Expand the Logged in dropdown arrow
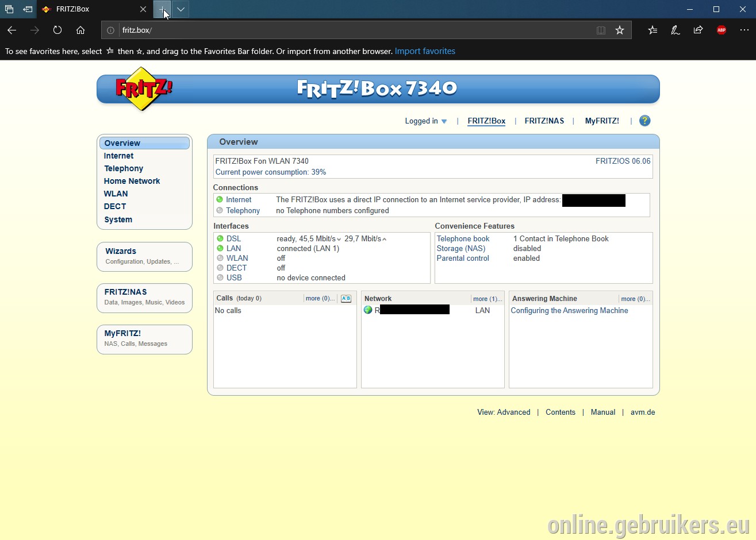756x540 pixels. pos(444,121)
